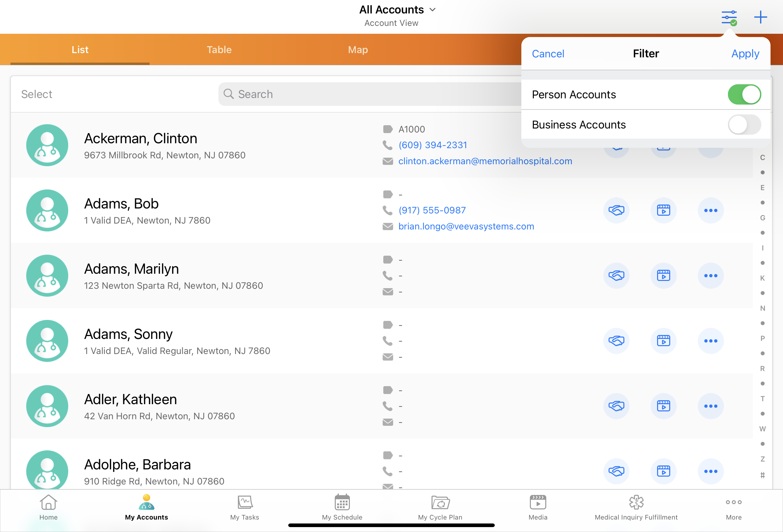This screenshot has width=783, height=532.
Task: Tap the plus icon to add account
Action: tap(760, 17)
